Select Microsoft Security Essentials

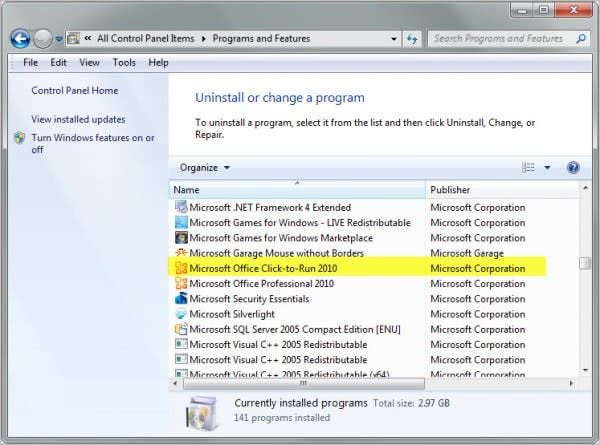pyautogui.click(x=249, y=299)
